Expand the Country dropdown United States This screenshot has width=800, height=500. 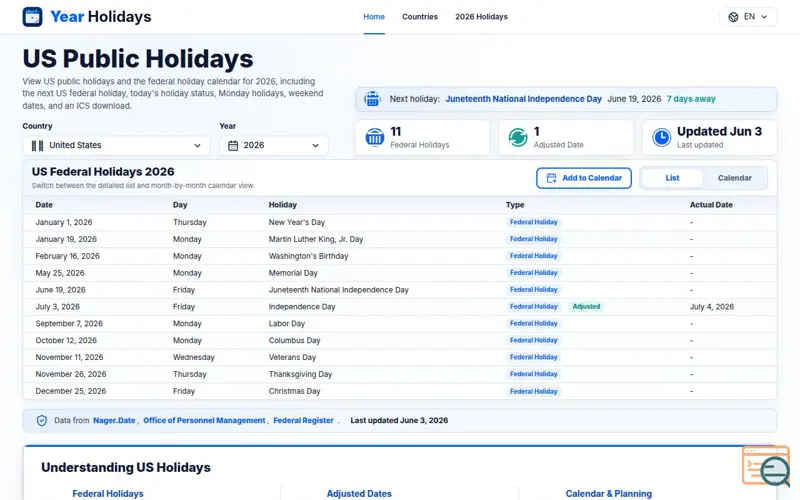click(x=116, y=145)
